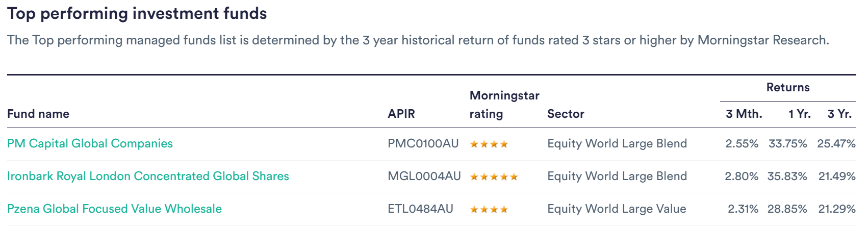This screenshot has height=227, width=868.
Task: Click the 1 Yr. returns column header
Action: coord(800,114)
